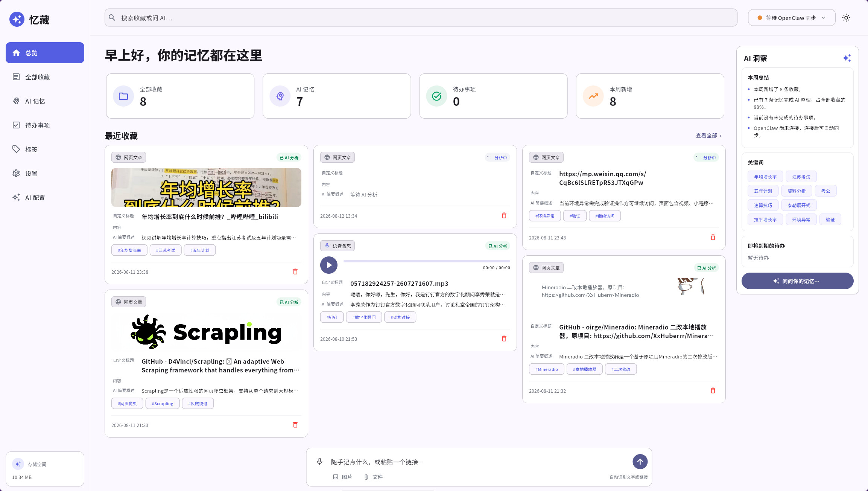This screenshot has width=868, height=491.
Task: Select the #架构对接 tag
Action: pos(400,317)
